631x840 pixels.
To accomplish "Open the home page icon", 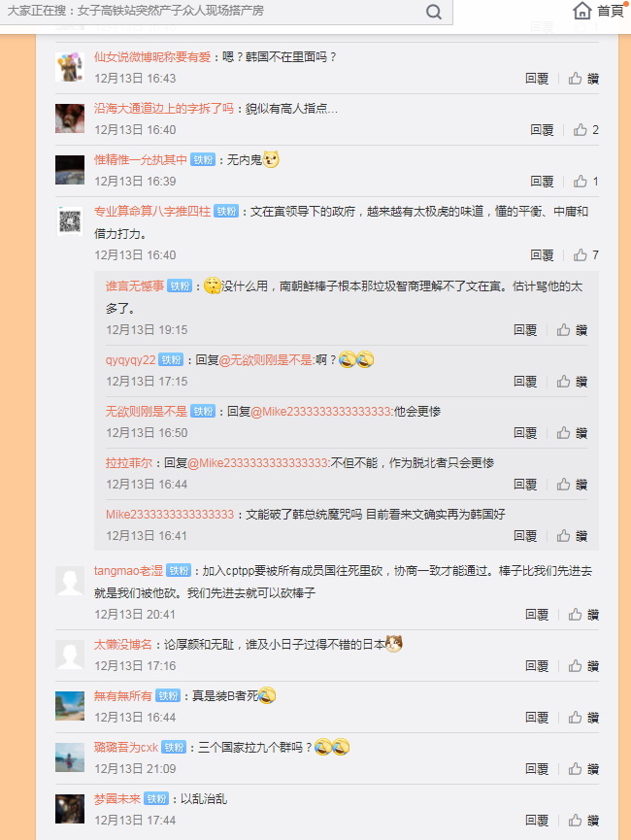I will 581,10.
